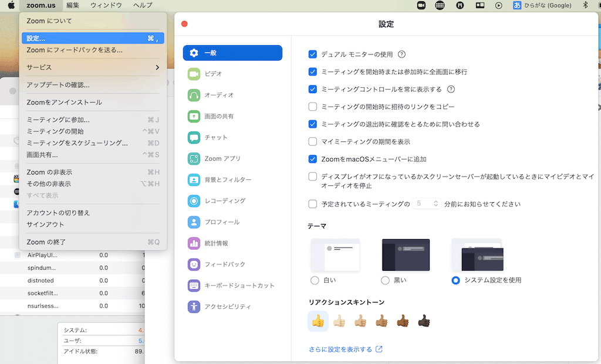Screen dimensions: 601x364
Task: Open the レコーディング record icon
Action: [194, 201]
